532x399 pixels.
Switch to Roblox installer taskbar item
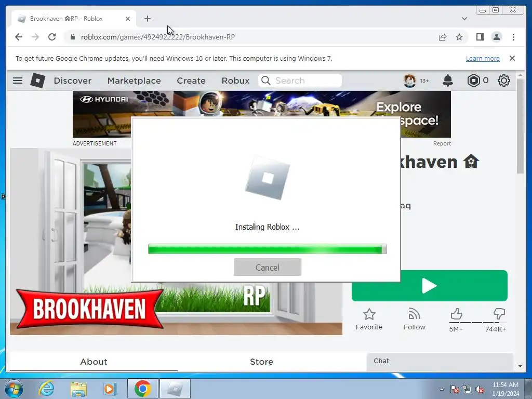[175, 389]
